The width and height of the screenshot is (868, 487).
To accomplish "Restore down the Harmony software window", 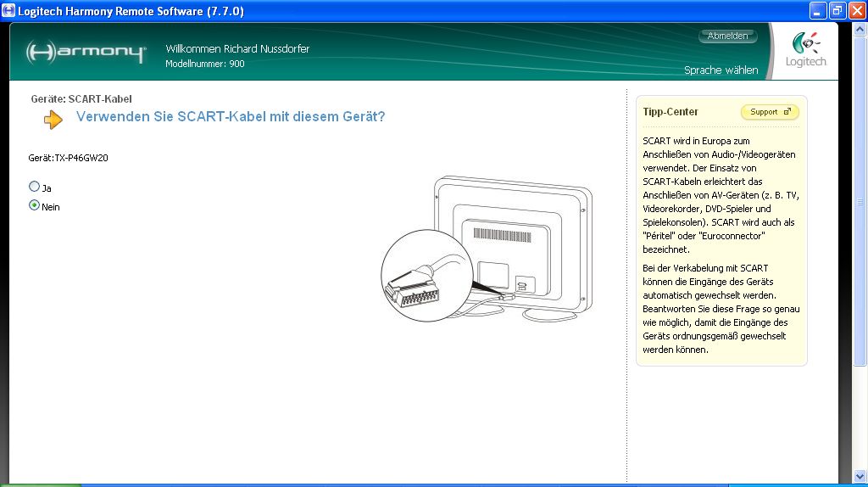I will pyautogui.click(x=837, y=10).
